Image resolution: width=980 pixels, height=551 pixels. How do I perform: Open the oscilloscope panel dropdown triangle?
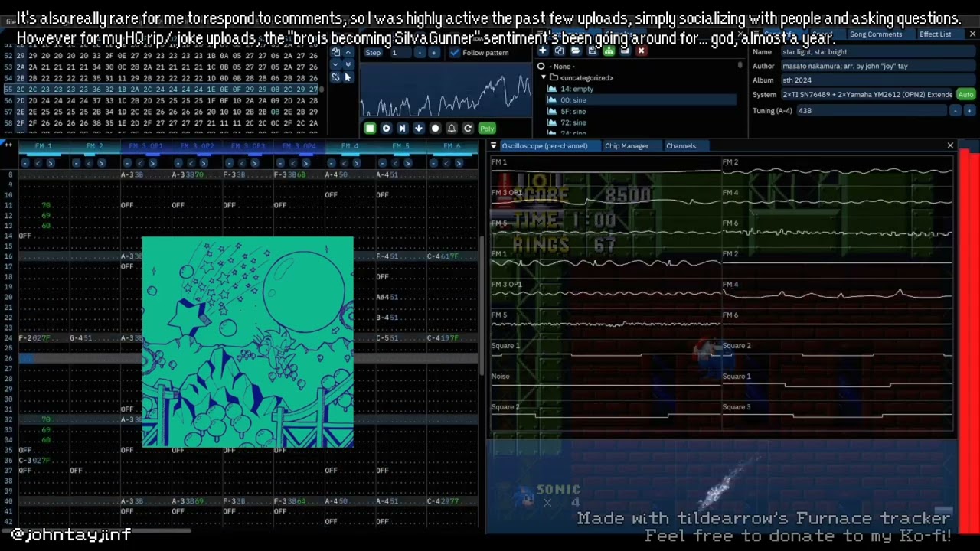coord(493,145)
